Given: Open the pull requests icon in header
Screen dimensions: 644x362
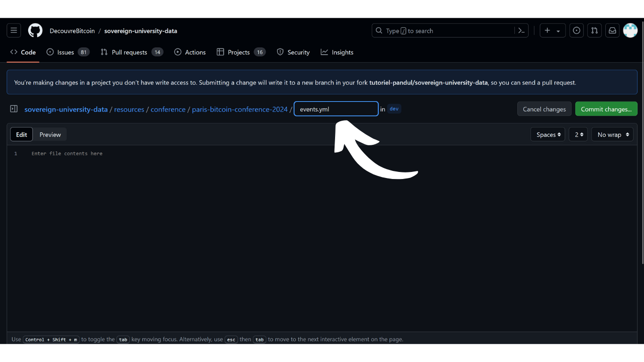Looking at the screenshot, I should tap(594, 31).
